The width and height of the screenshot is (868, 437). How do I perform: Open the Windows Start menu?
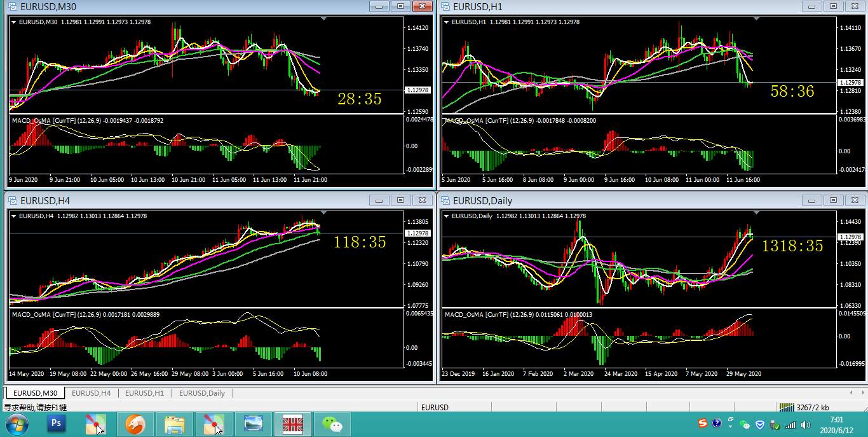click(x=17, y=424)
